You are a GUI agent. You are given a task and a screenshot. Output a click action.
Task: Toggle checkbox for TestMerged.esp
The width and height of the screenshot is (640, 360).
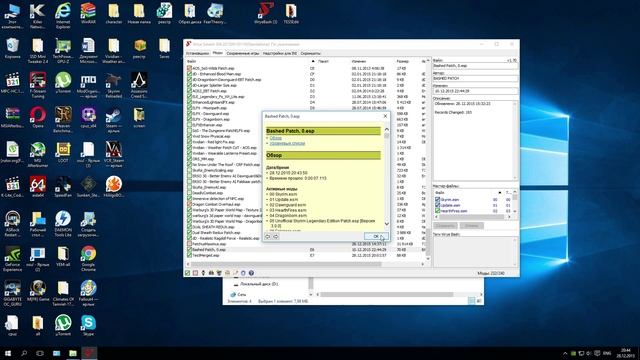pos(189,255)
